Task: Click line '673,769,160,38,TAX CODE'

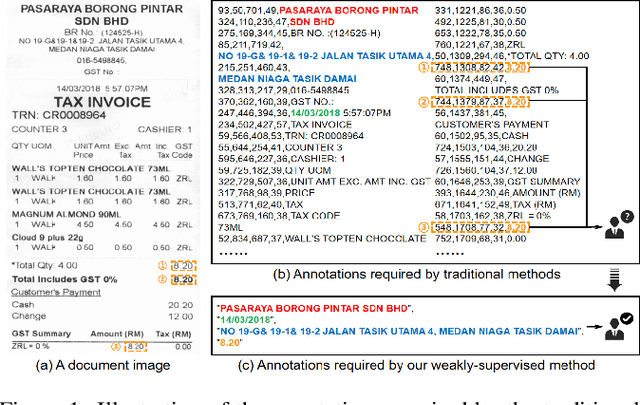Action: coord(279,216)
